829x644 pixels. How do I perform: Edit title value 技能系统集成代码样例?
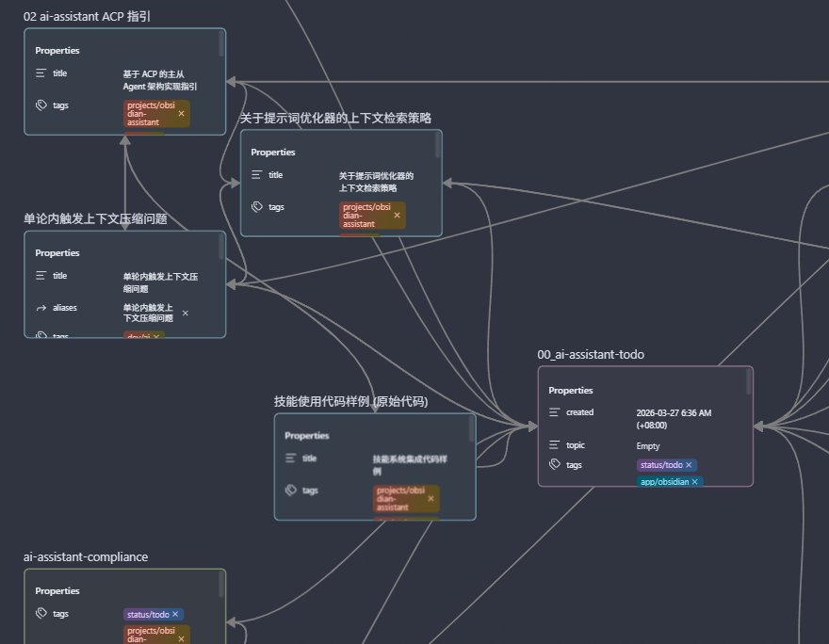point(410,465)
